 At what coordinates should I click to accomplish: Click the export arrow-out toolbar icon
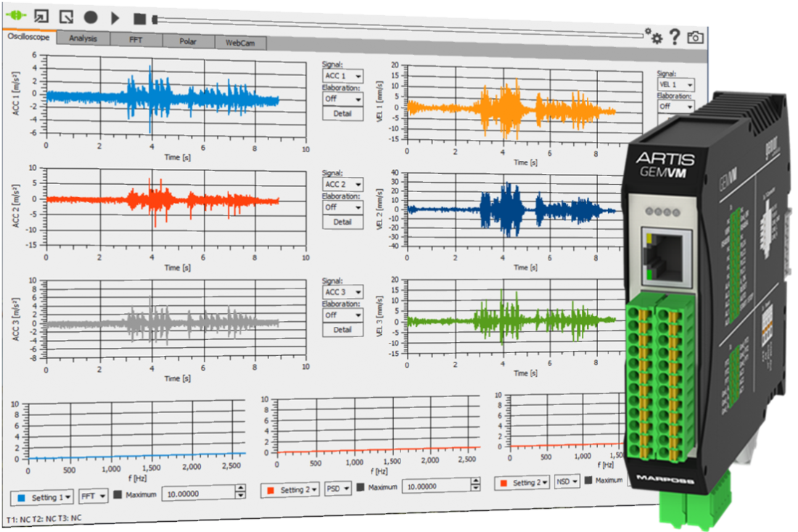[x=66, y=17]
